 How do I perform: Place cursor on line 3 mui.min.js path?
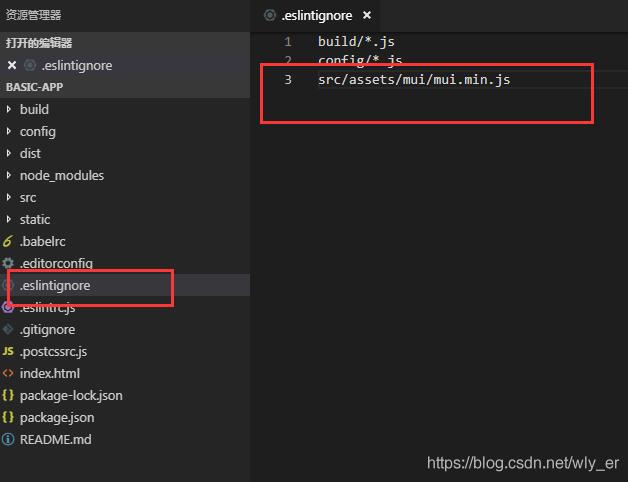[x=414, y=79]
